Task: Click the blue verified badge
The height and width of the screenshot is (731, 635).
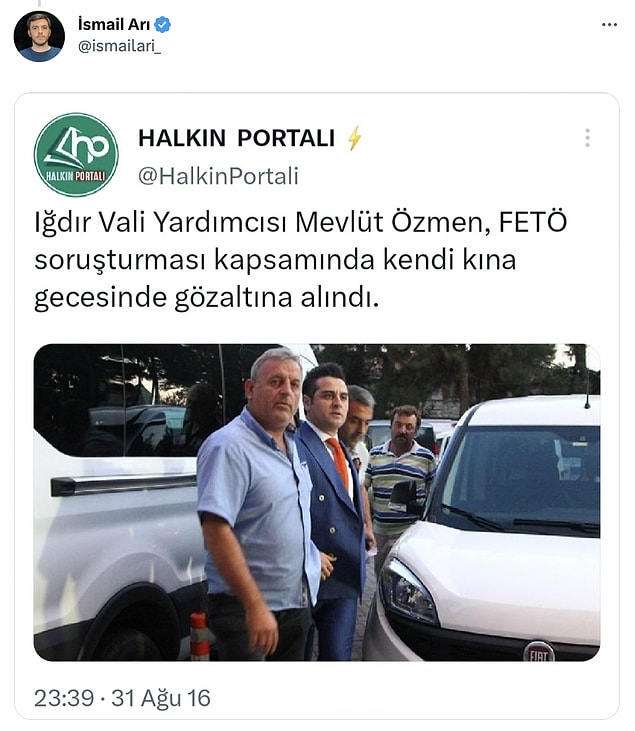Action: (162, 24)
